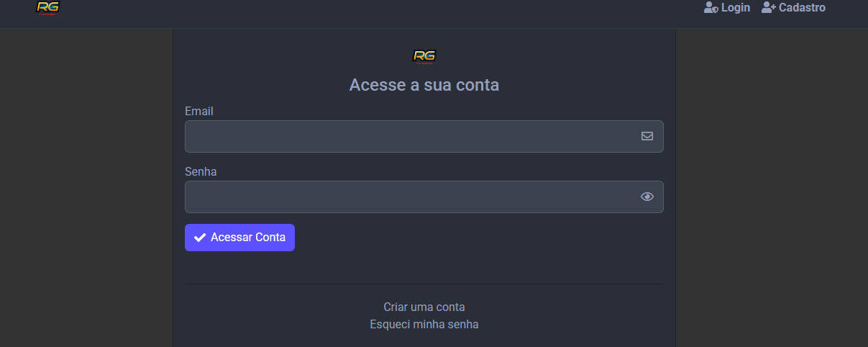The height and width of the screenshot is (347, 868).
Task: Click the Senha field label
Action: pos(201,172)
